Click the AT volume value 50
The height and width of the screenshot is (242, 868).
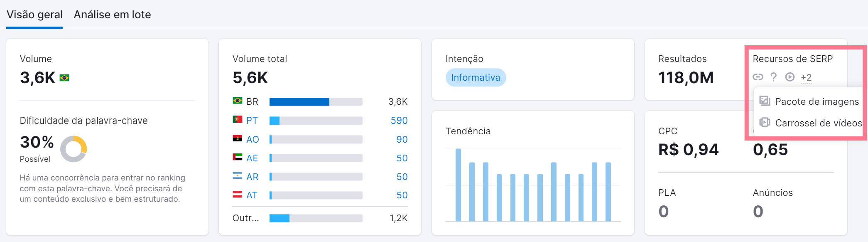click(402, 195)
